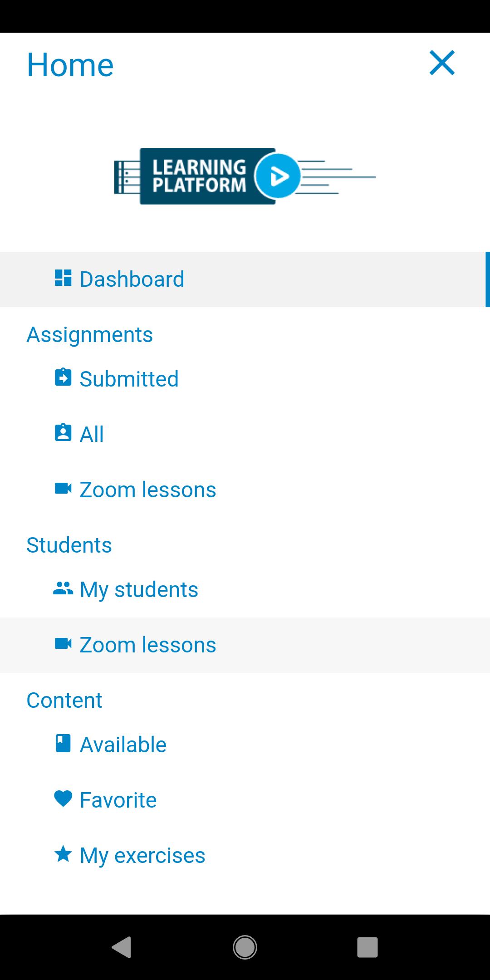
Task: Click camera icon under Students section
Action: 63,644
